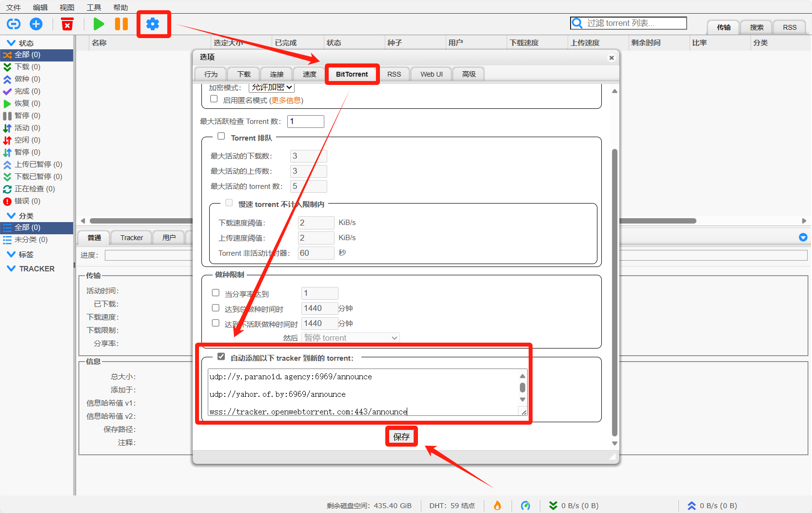The width and height of the screenshot is (812, 513).
Task: Open options with the gear icon
Action: pyautogui.click(x=153, y=24)
